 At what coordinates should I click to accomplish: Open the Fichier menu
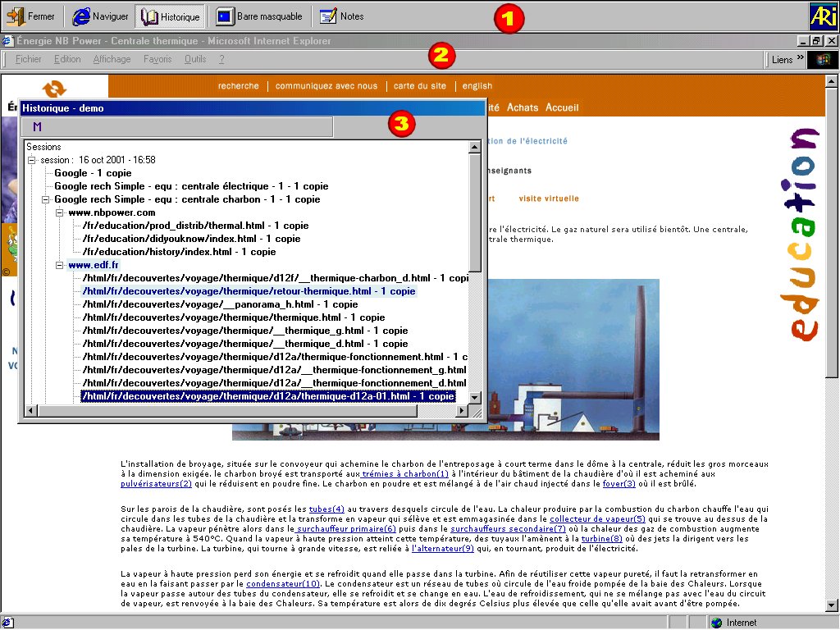[29, 59]
